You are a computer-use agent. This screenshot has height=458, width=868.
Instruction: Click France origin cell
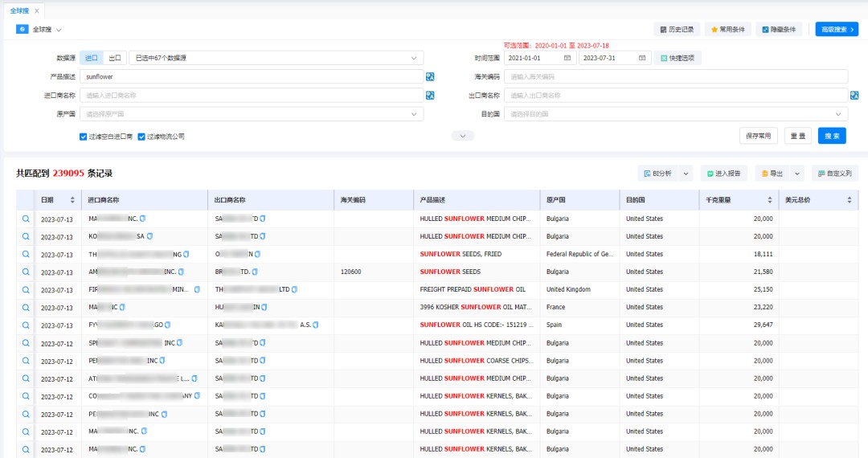click(x=556, y=308)
